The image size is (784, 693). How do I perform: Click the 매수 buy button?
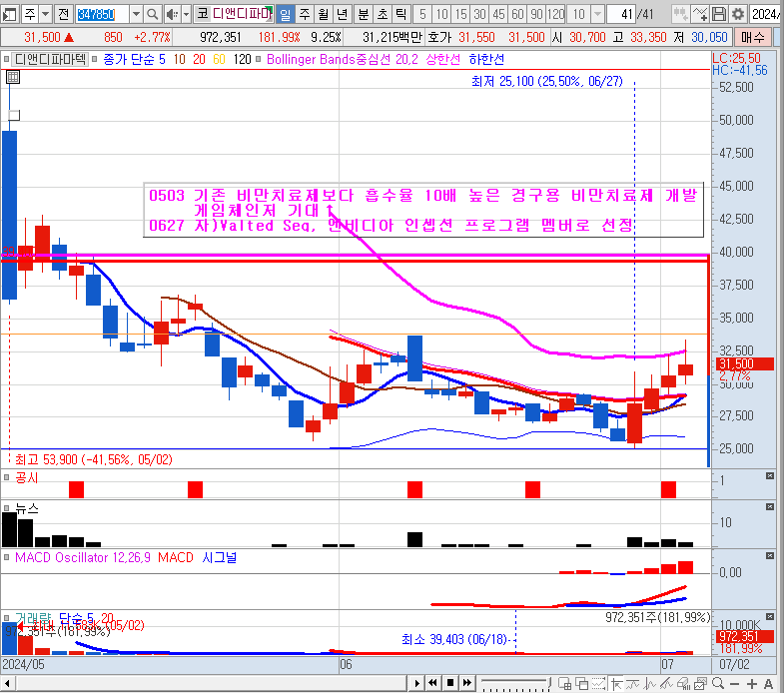753,36
